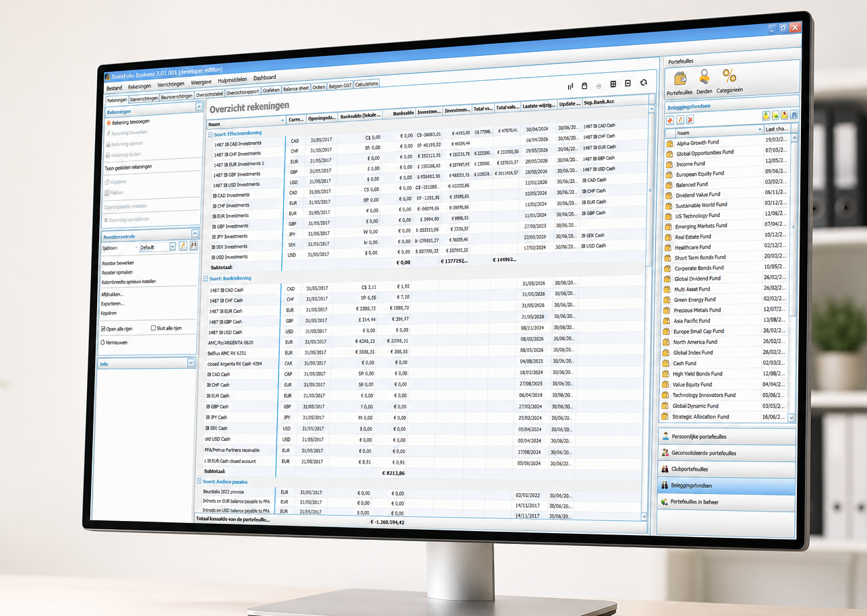Click the refresh arrows icon in grid toolbar
Viewport: 867px width, 616px height.
click(644, 82)
